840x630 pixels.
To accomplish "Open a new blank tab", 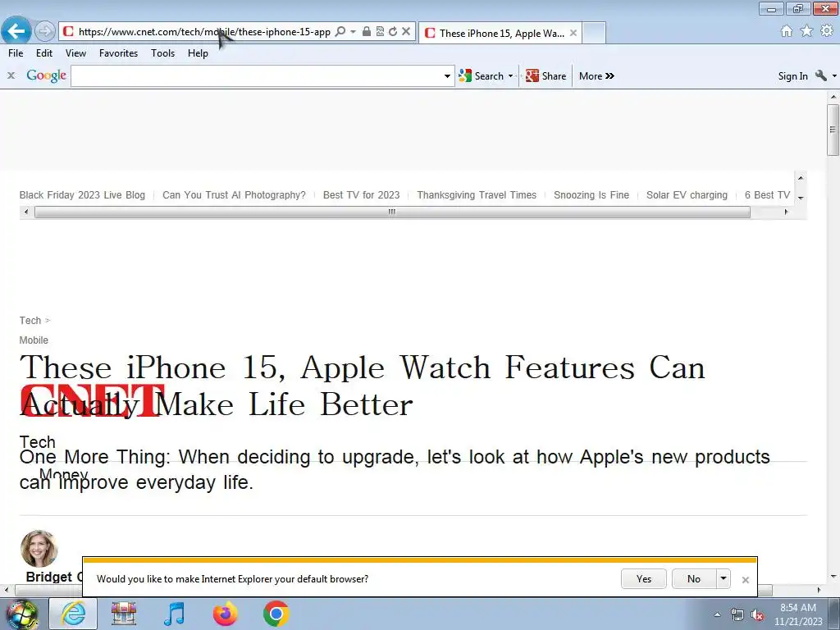I will [x=594, y=33].
